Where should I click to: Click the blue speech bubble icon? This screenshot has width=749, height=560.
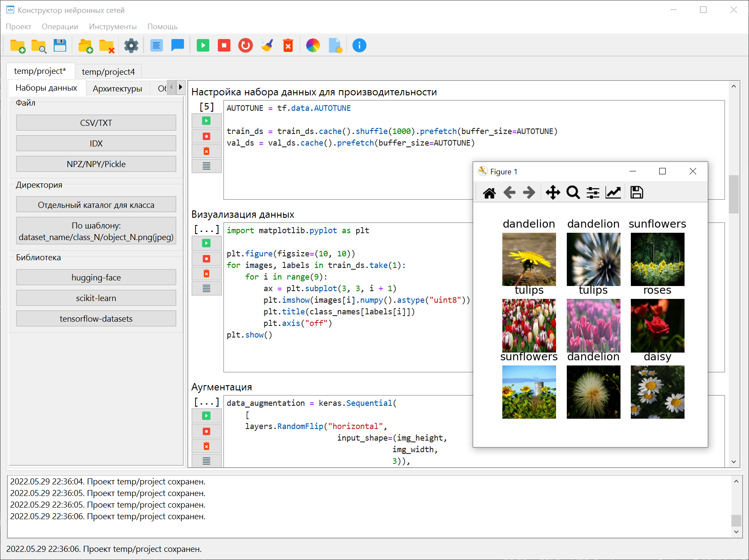(x=177, y=46)
